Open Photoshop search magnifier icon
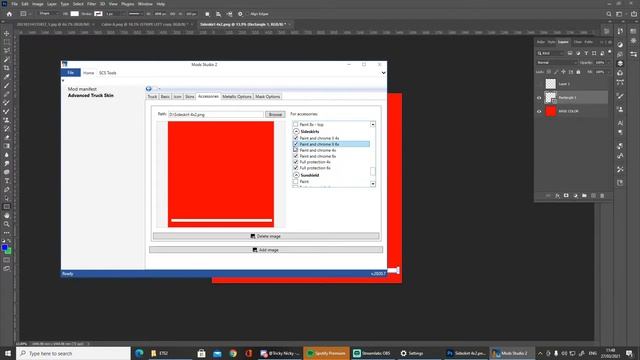 point(609,14)
